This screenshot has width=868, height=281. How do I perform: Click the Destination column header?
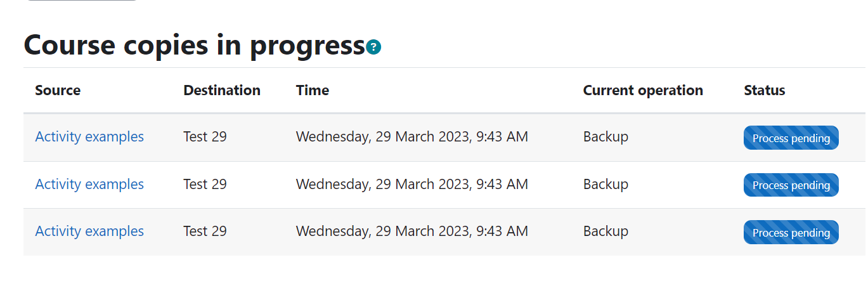222,90
